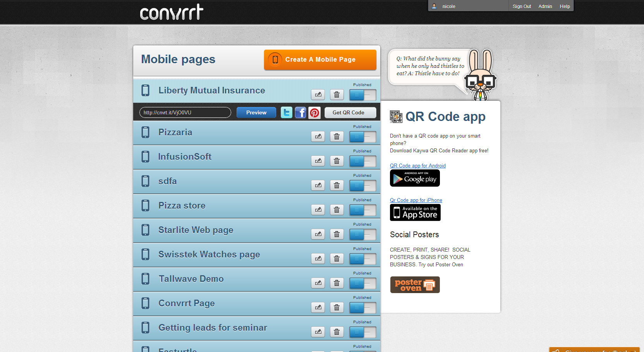The width and height of the screenshot is (644, 352).
Task: Click the QR code icon beside heading
Action: pyautogui.click(x=396, y=117)
